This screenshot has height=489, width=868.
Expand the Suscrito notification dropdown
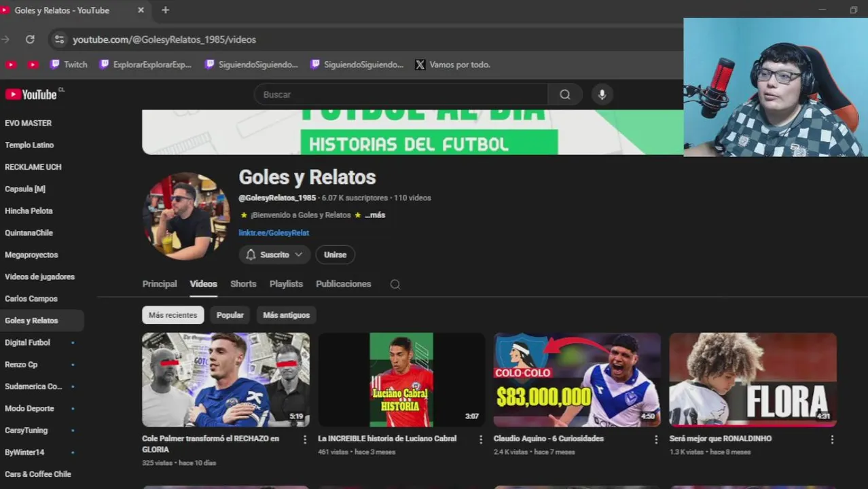click(274, 255)
